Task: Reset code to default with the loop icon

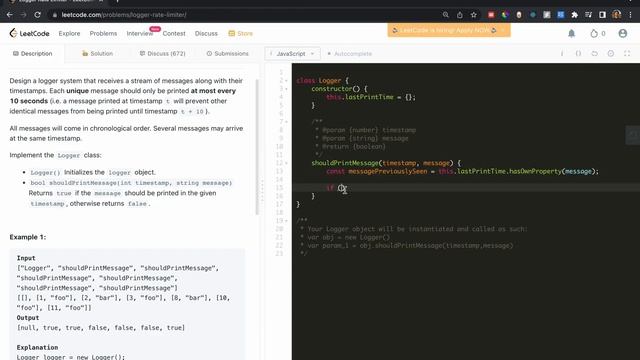Action: coord(595,53)
